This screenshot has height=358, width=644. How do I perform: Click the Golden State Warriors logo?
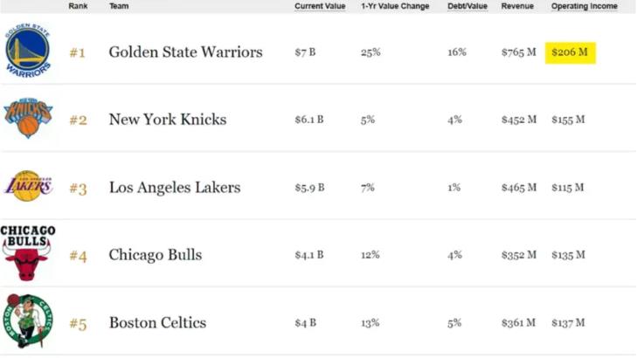28,51
